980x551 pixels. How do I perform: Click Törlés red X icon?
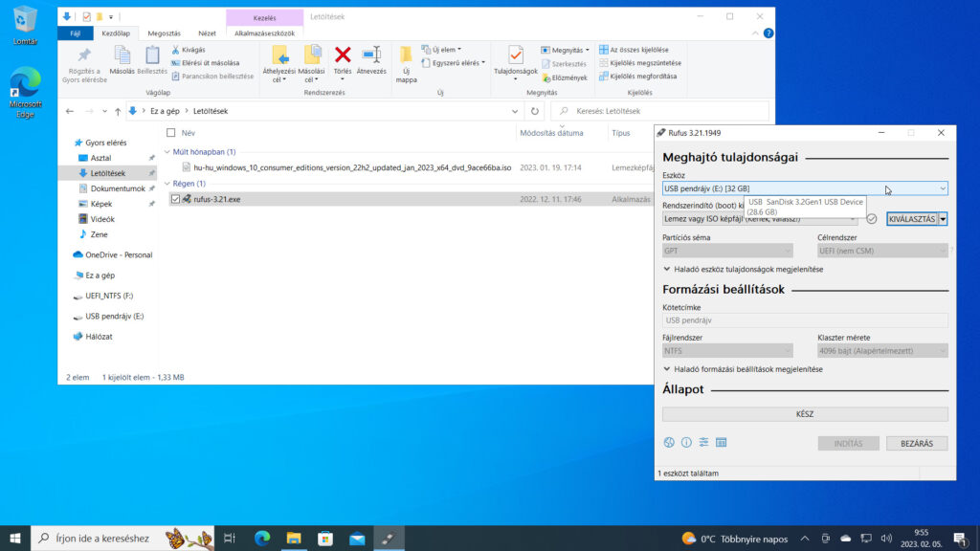click(x=343, y=55)
